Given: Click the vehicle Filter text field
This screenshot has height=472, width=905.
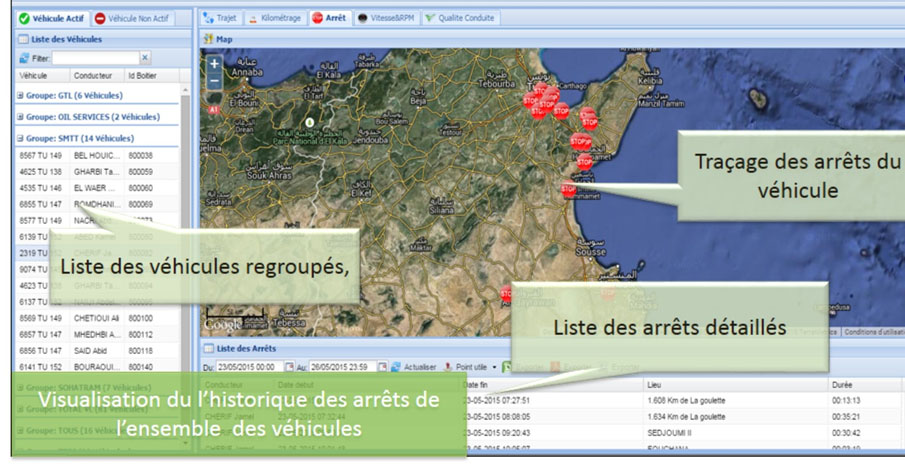Looking at the screenshot, I should [94, 58].
